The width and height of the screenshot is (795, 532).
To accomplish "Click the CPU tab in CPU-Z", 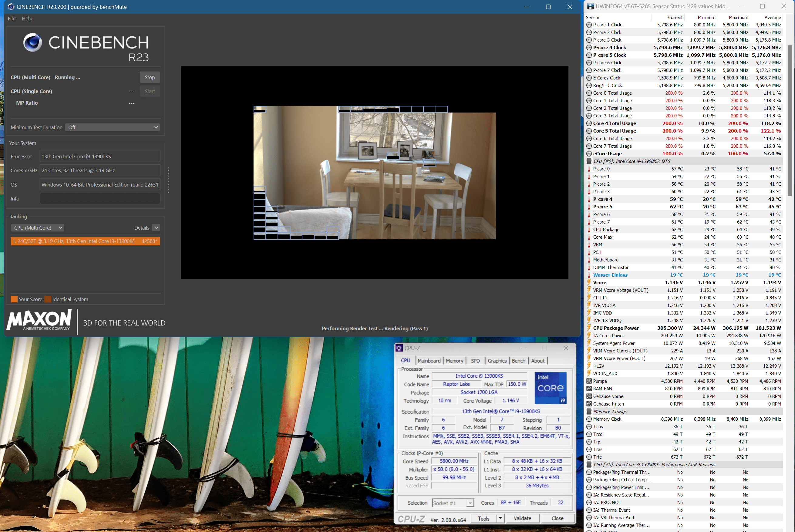I will tap(406, 360).
